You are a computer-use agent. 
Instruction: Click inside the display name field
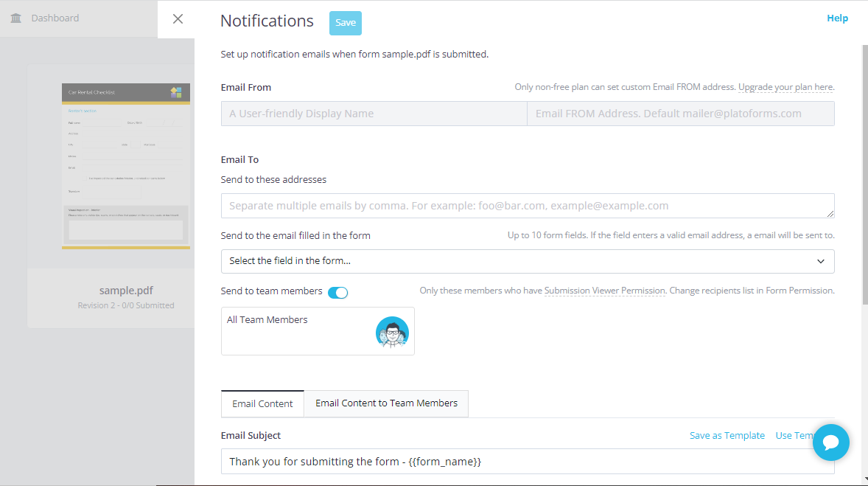pyautogui.click(x=374, y=114)
